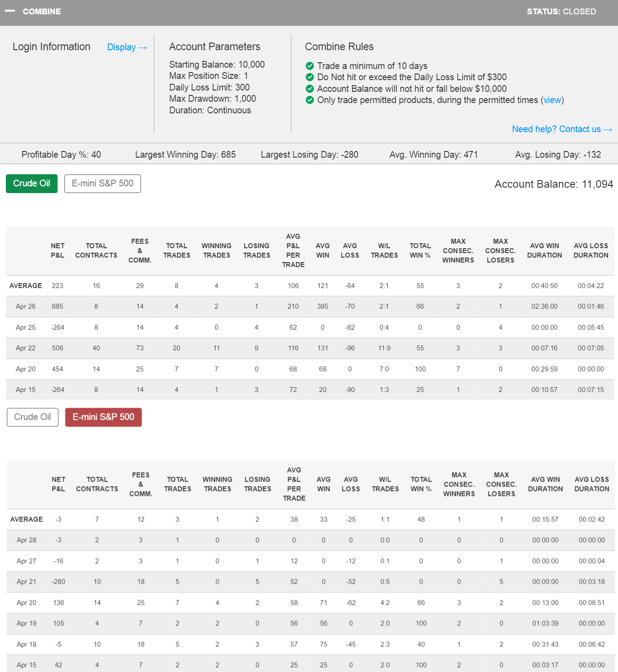The width and height of the screenshot is (618, 672).
Task: Click the checkmark beside 'Trade a minimum of 10 days'
Action: coord(310,66)
